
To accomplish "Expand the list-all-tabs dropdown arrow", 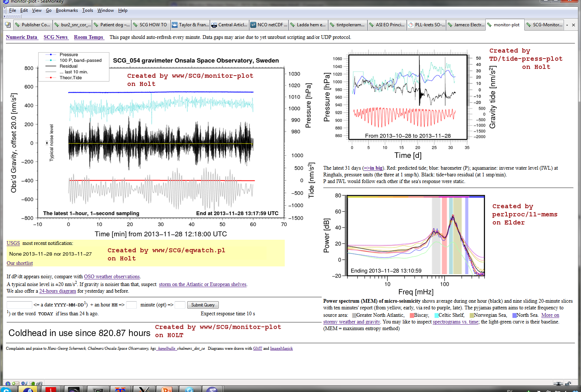I will [x=567, y=25].
